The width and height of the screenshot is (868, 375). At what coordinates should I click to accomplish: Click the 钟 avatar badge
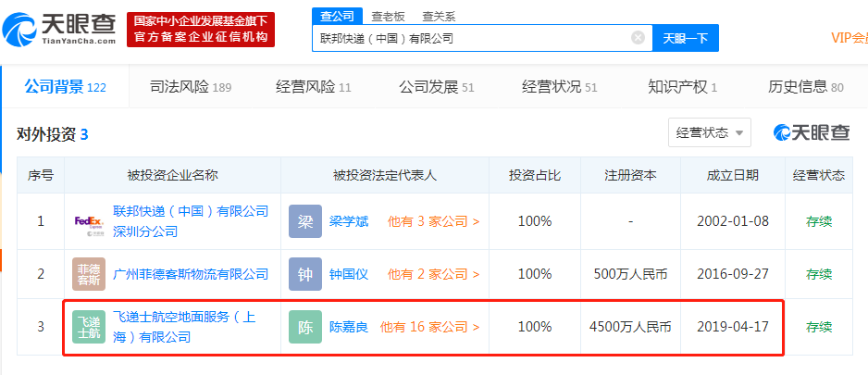pyautogui.click(x=305, y=274)
